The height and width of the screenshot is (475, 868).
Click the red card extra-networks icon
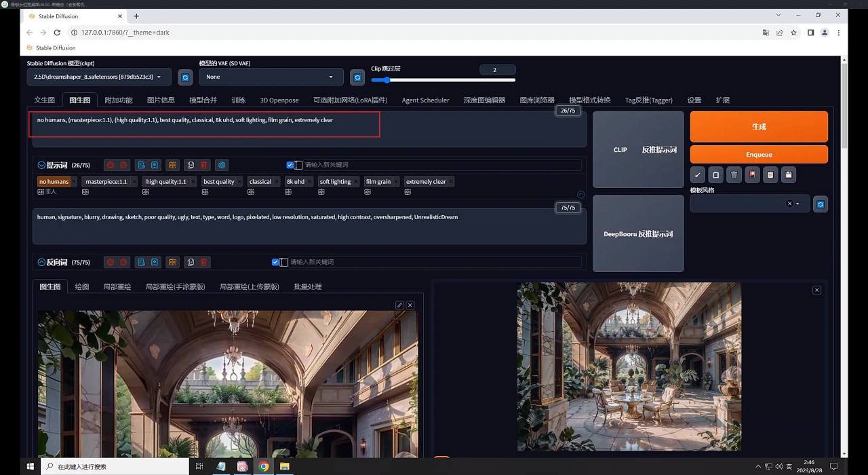coord(752,175)
